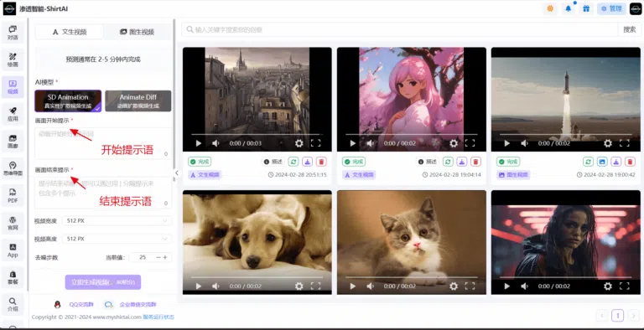Screen dimensions: 644x330
Task: Toggle the sun theme icon in header
Action: coord(550,8)
